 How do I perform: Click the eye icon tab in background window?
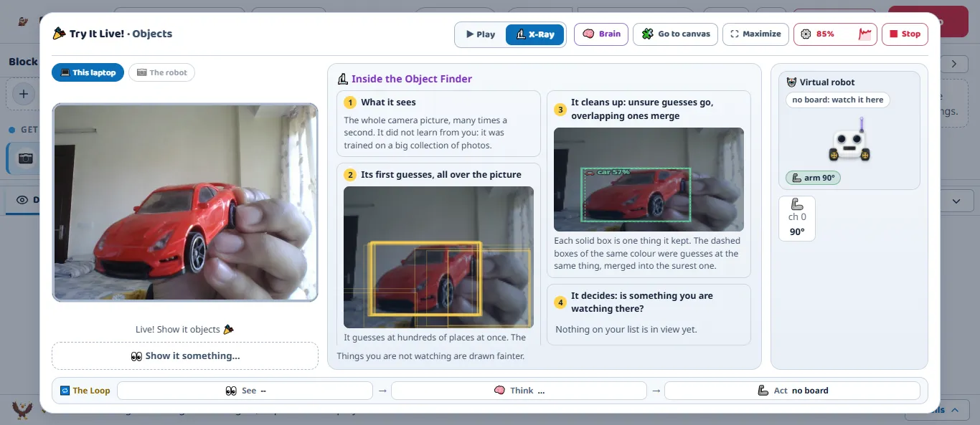22,200
